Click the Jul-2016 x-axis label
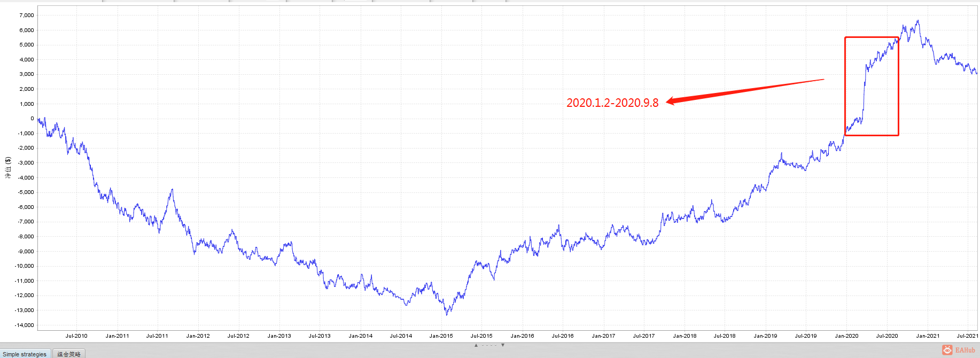This screenshot has height=358, width=980. coord(563,336)
